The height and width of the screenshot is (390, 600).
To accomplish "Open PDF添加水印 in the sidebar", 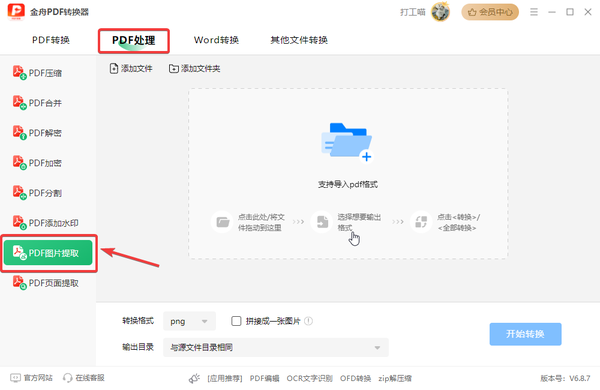I will coord(46,223).
